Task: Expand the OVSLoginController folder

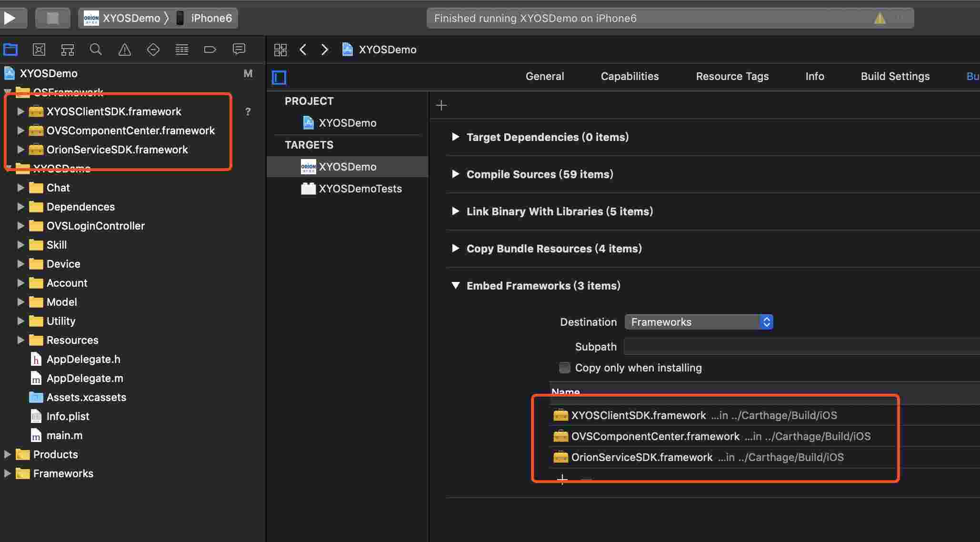Action: [x=20, y=226]
